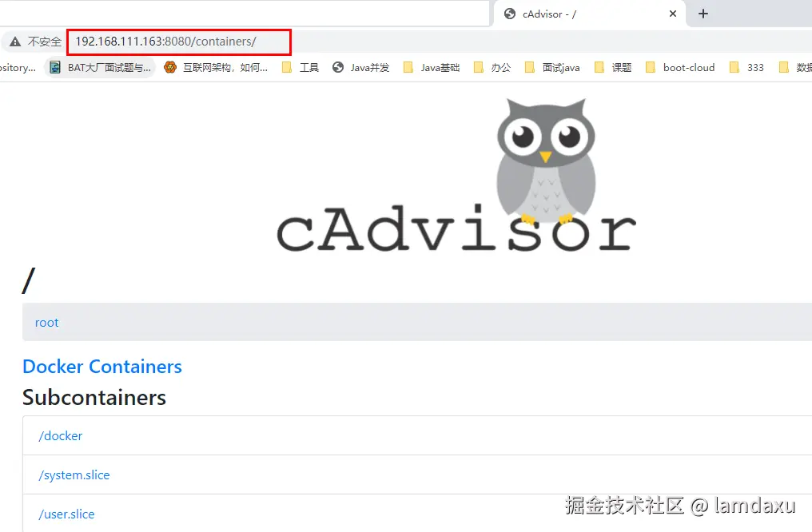Click the root breadcrumb link

coord(46,323)
